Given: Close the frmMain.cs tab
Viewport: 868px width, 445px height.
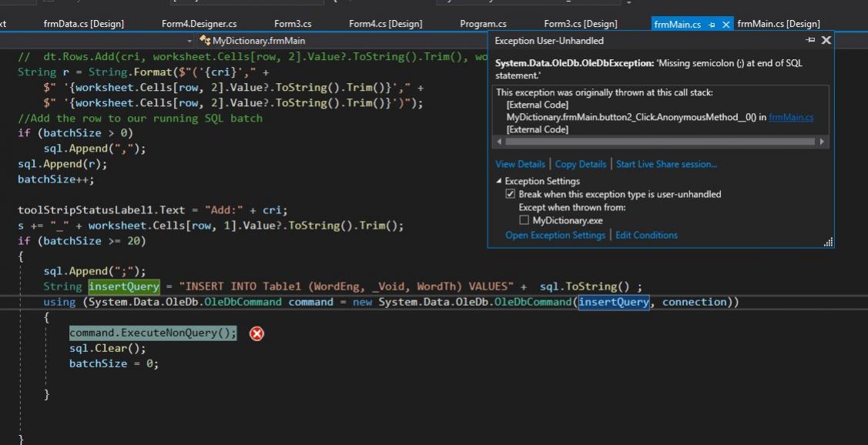Looking at the screenshot, I should (x=726, y=25).
